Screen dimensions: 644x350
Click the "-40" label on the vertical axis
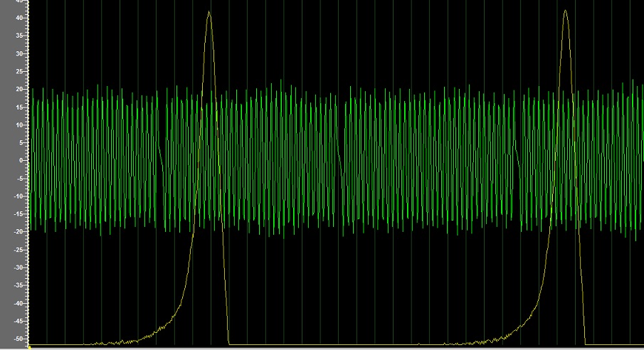[18, 303]
